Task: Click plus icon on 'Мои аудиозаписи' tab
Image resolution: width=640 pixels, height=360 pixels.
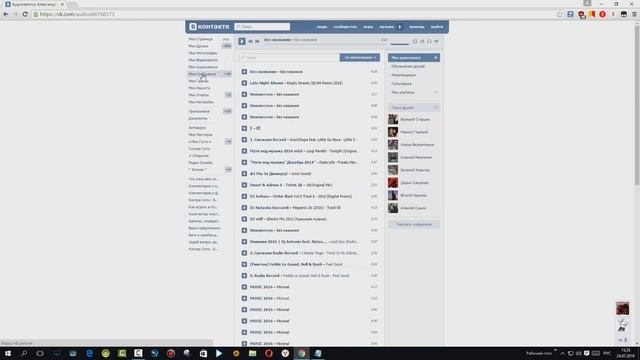Action: click(x=436, y=58)
